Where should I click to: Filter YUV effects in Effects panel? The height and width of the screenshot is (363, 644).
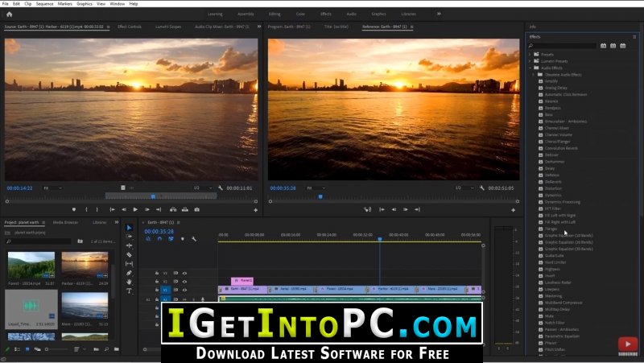(623, 46)
